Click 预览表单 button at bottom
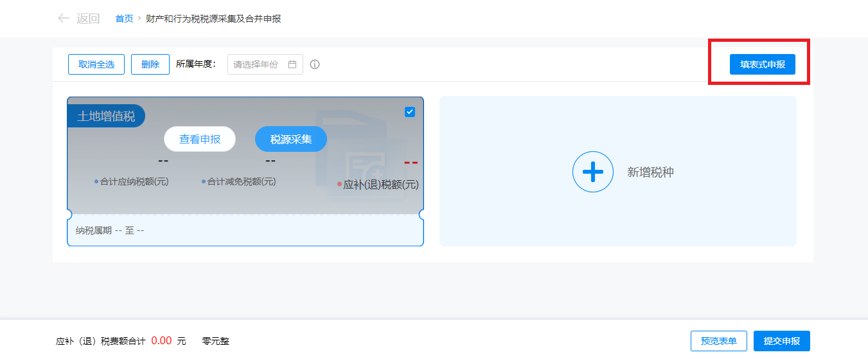The height and width of the screenshot is (359, 868). pos(718,341)
